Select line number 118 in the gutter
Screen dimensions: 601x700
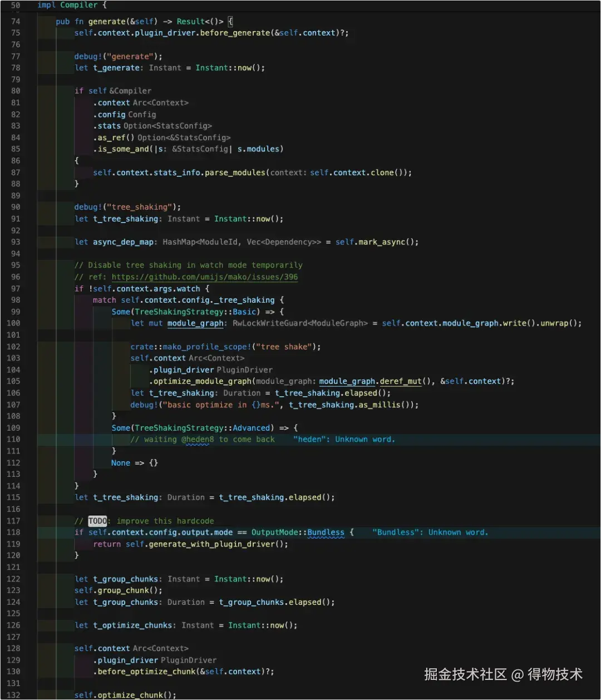point(13,533)
